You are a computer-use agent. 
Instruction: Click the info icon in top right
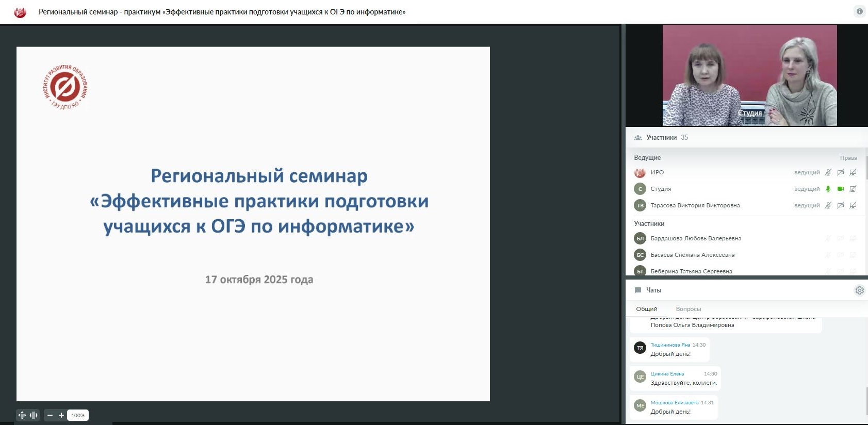point(859,11)
